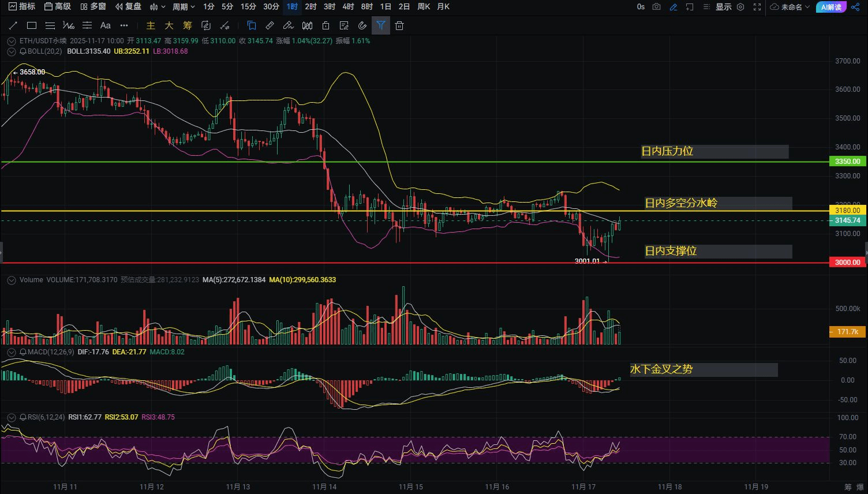Choose the Fibonacci wave measurement tool
Screen dimensions: 868x494
coord(69,25)
